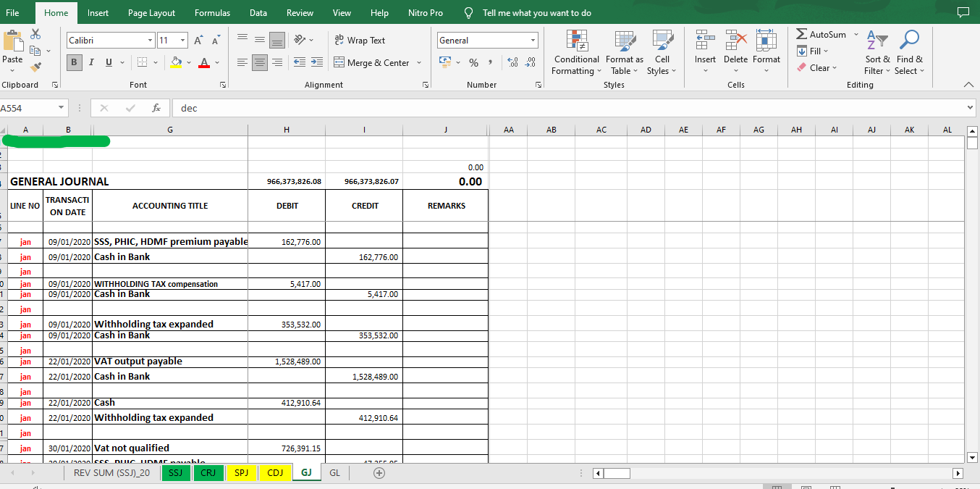
Task: Click the Format Painter brush icon
Action: point(35,67)
